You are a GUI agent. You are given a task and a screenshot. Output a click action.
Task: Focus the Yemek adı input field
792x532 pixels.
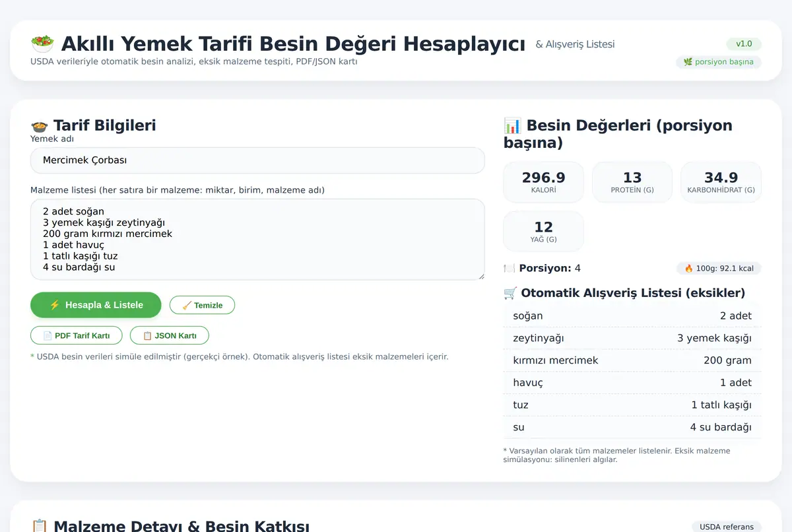point(257,160)
